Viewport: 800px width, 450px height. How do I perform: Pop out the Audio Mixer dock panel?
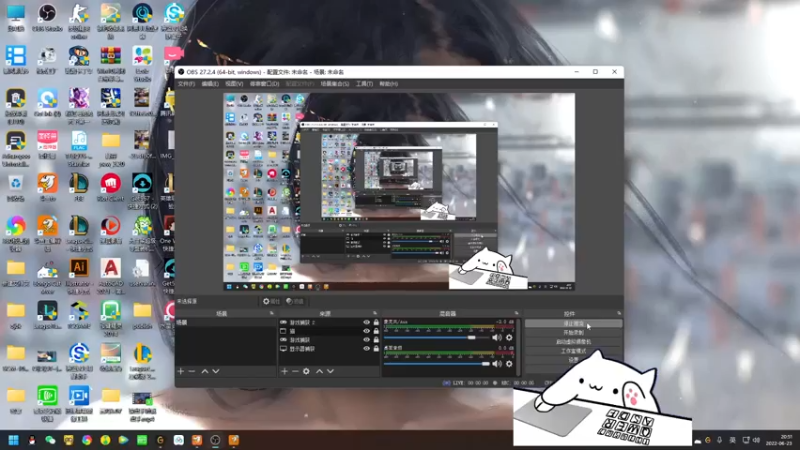516,313
